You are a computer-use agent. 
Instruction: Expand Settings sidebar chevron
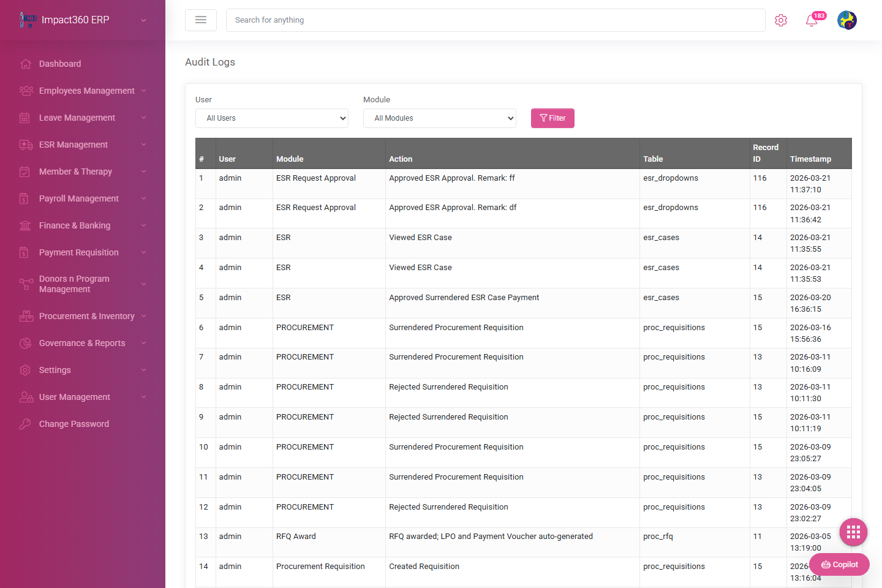[143, 370]
